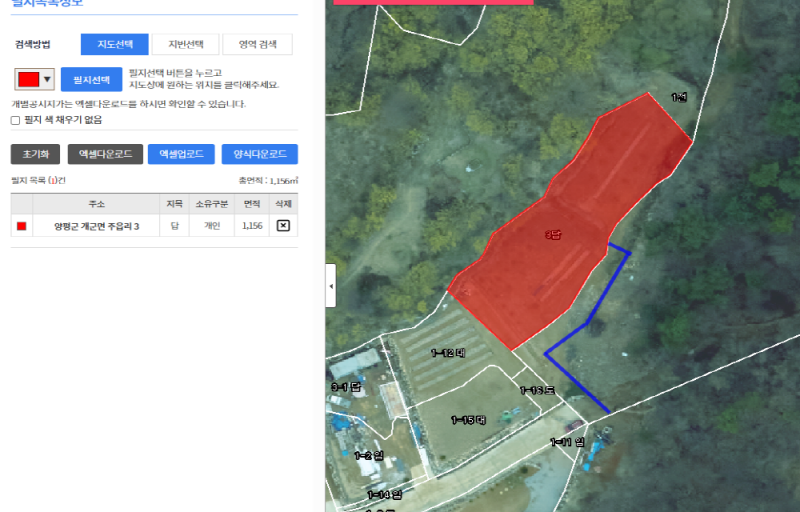800x512 pixels.
Task: Click the 면적 column header
Action: (252, 204)
